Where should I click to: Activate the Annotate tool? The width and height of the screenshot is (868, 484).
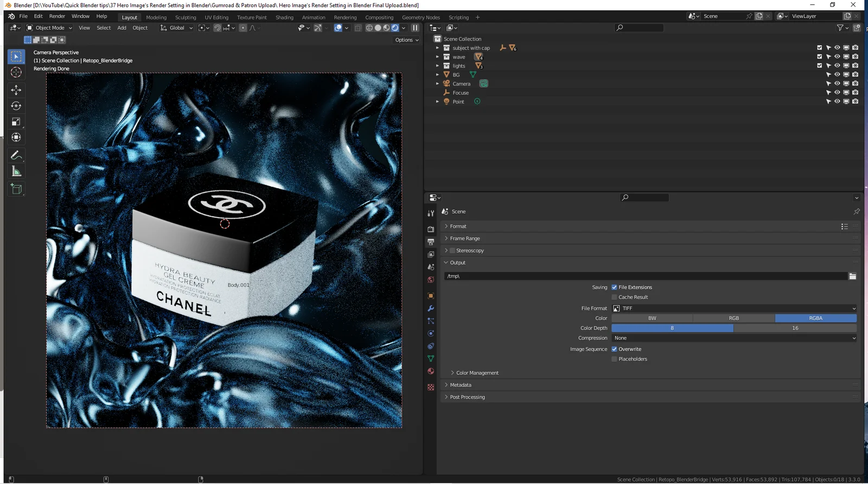pos(16,156)
